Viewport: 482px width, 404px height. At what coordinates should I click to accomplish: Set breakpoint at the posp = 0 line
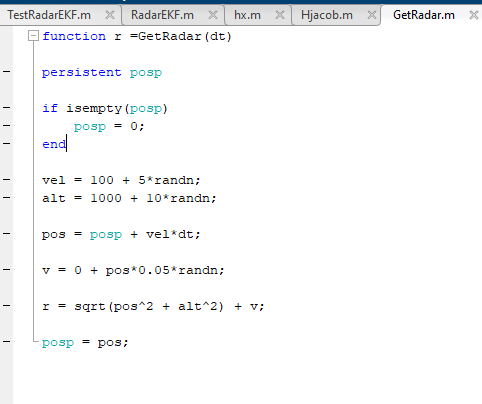click(x=6, y=126)
